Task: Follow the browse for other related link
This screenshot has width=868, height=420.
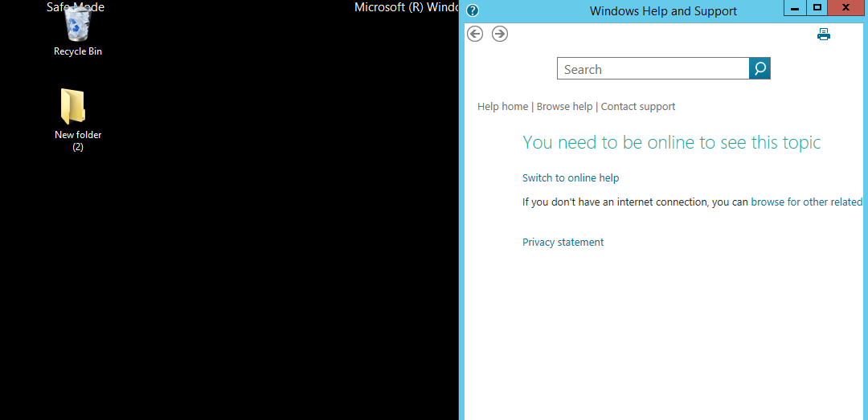Action: [807, 202]
